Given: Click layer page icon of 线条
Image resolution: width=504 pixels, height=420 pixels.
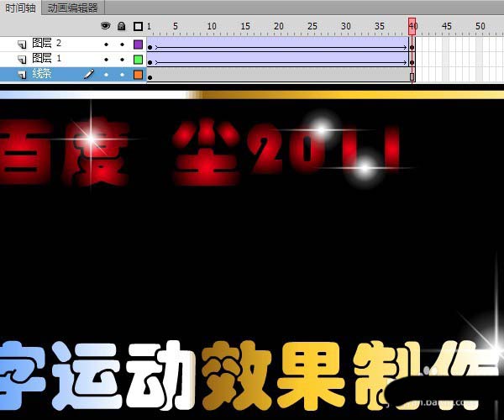Looking at the screenshot, I should [22, 75].
